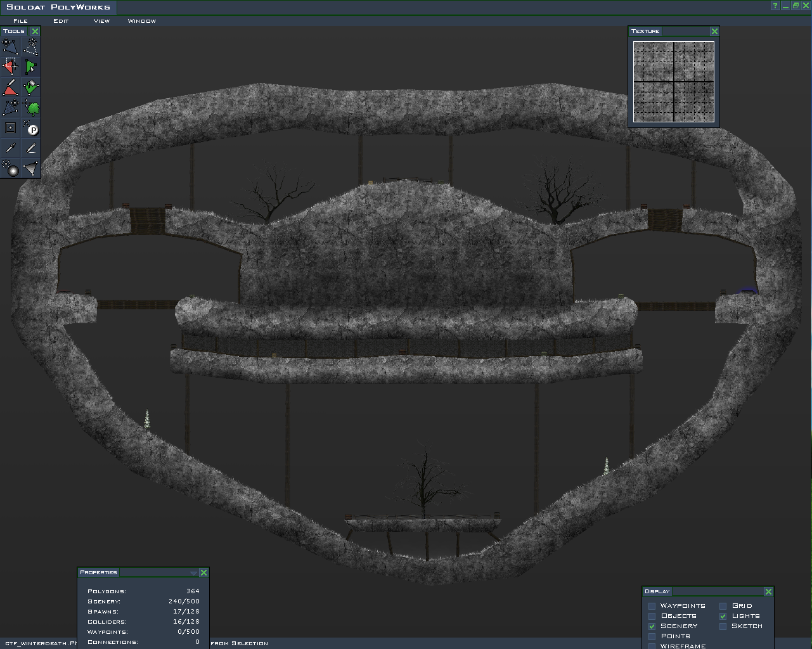812x649 pixels.
Task: Select the light placement tool
Action: (x=10, y=168)
